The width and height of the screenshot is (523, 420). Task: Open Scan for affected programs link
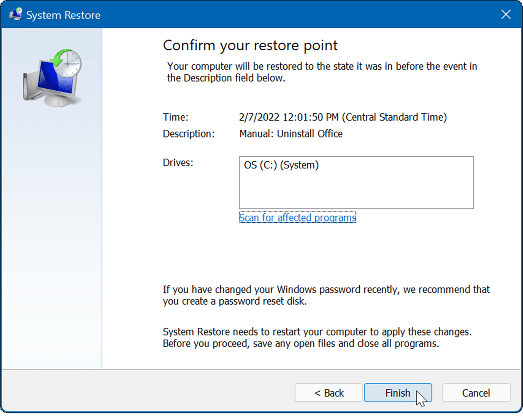(297, 218)
